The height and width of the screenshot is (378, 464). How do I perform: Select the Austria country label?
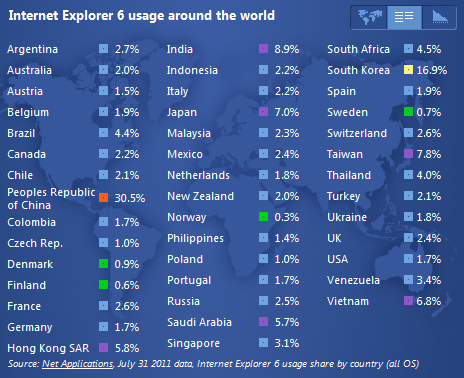(25, 91)
